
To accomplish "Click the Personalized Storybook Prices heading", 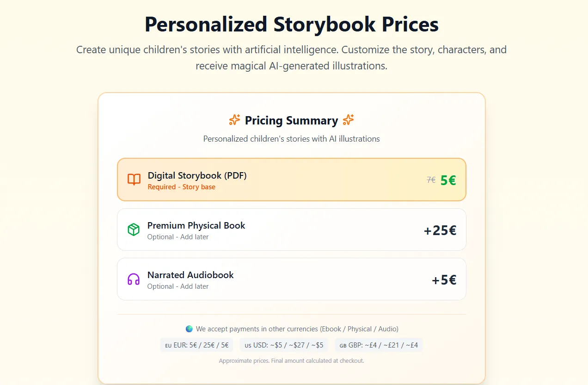I will (x=291, y=24).
